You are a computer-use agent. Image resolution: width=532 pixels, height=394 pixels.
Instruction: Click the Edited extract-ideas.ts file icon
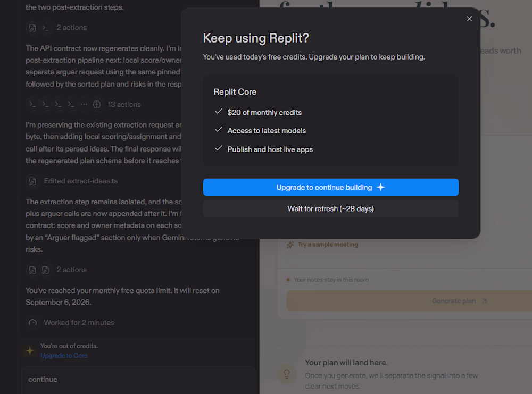pos(32,181)
